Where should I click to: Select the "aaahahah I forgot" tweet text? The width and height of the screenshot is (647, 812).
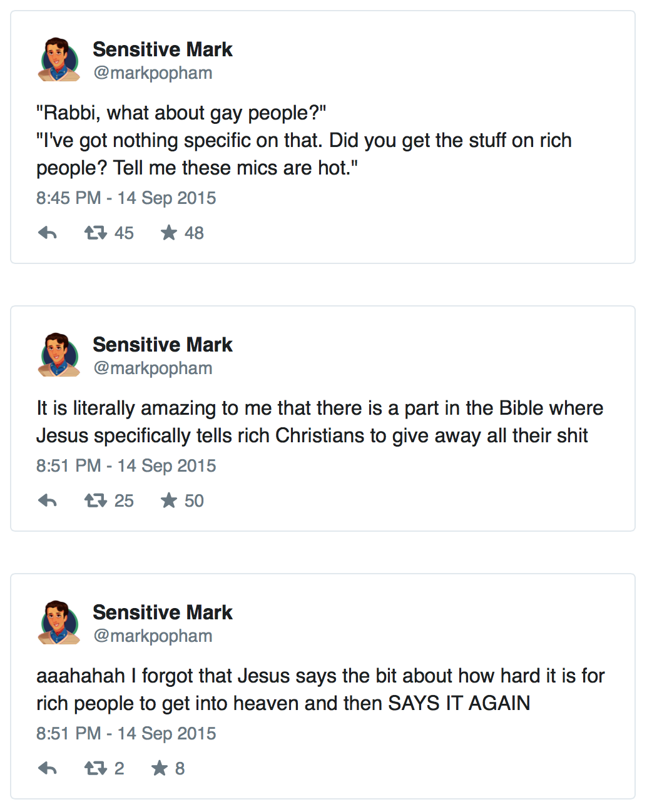click(x=319, y=689)
